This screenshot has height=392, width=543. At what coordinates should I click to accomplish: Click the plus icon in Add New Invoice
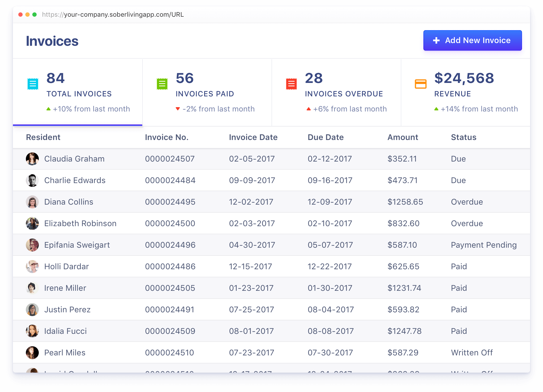(436, 40)
